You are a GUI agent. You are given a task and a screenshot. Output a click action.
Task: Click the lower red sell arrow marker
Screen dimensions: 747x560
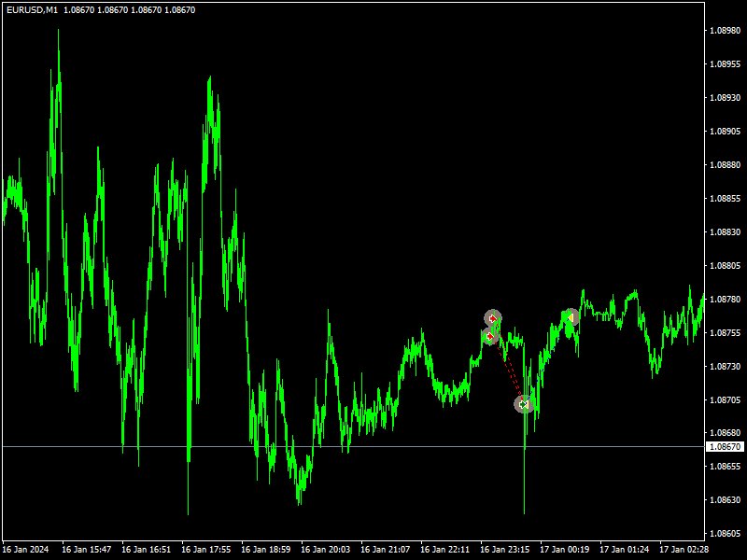click(490, 335)
